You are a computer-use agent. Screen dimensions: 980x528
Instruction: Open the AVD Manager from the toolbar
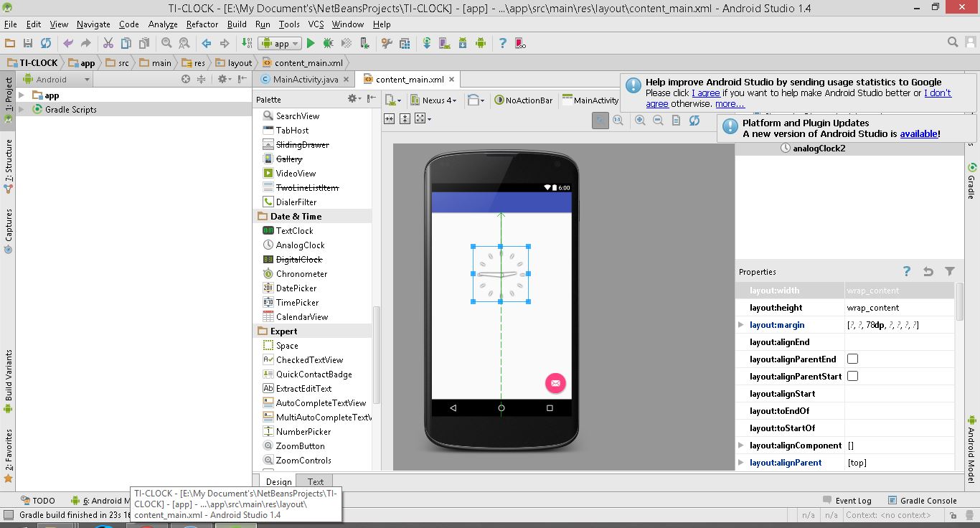(445, 44)
